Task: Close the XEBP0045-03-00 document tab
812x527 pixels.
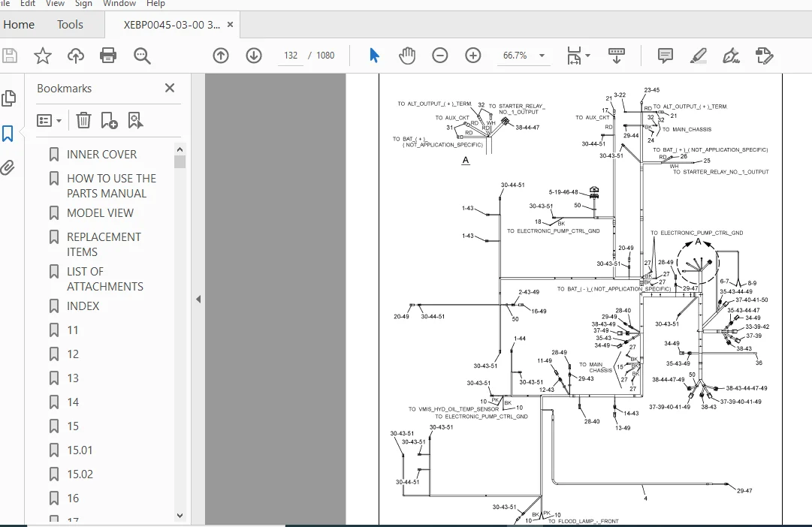Action: [231, 24]
